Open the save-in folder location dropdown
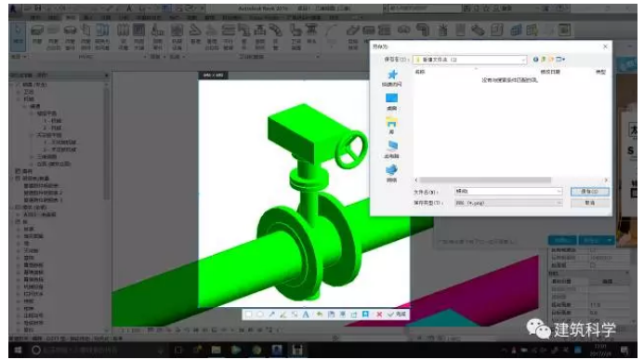Screen dimensions: 644x360 [x=470, y=60]
